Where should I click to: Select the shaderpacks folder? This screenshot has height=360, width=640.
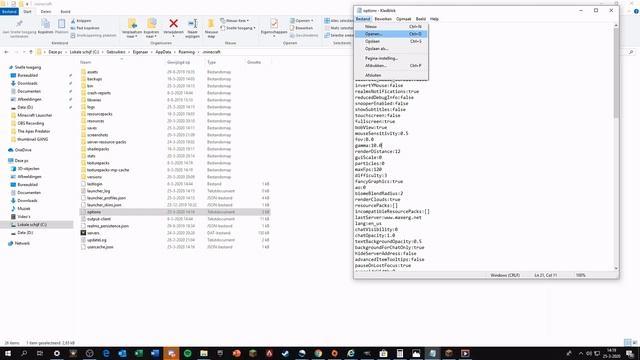click(x=98, y=149)
